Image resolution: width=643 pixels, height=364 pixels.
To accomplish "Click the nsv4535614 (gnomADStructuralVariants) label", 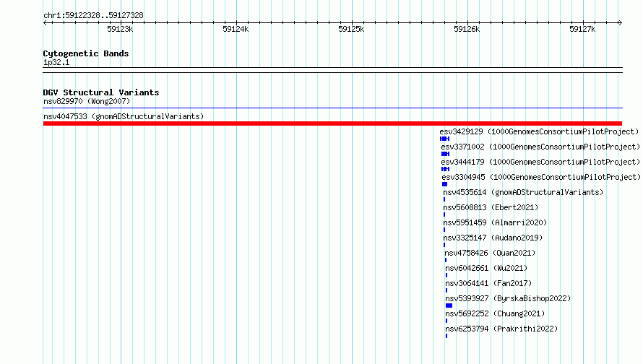I will coord(523,192).
